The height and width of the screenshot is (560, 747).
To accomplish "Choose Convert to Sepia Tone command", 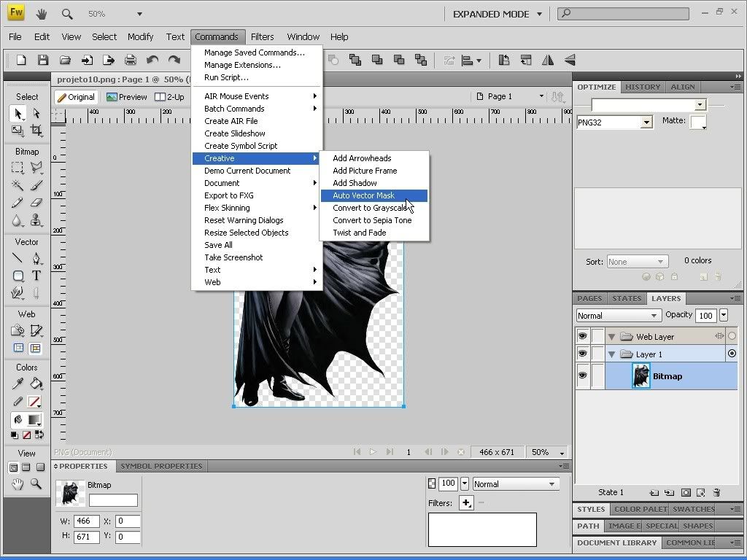I will 373,220.
